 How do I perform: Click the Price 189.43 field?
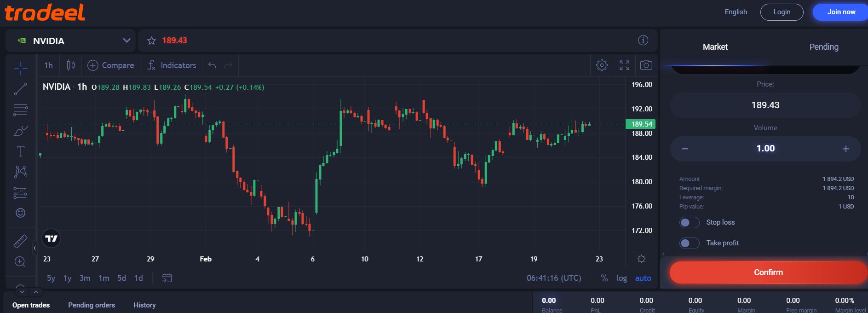(765, 105)
